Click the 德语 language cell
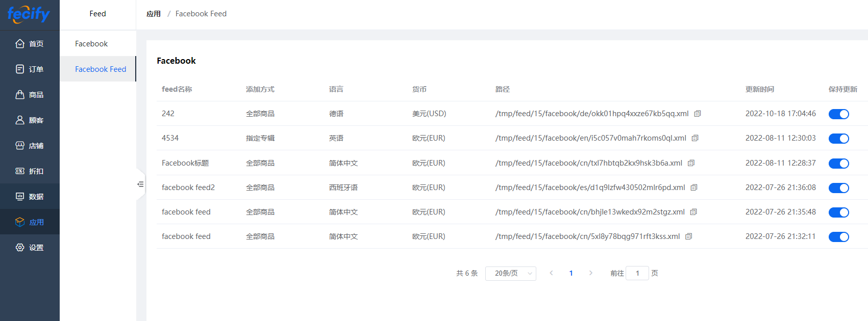 coord(336,114)
